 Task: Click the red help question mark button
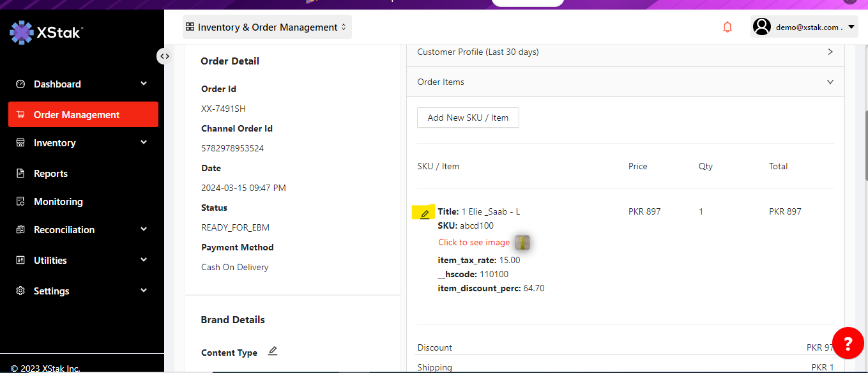(848, 344)
